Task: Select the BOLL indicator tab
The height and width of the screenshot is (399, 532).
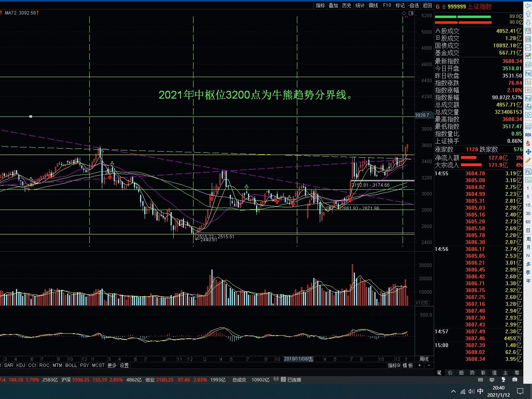Action: (71, 365)
